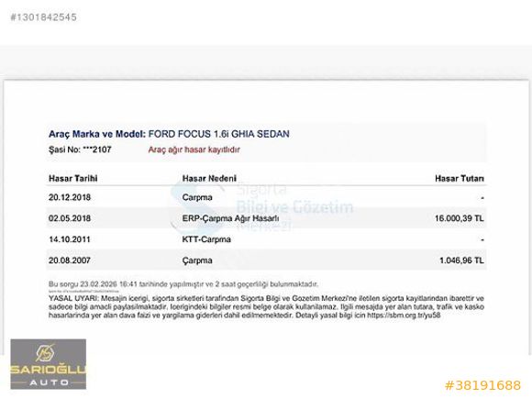This screenshot has width=532, height=399.
Task: Click 'ERP-Çarpma Ağır Hasarlı' damage reason
Action: 230,218
